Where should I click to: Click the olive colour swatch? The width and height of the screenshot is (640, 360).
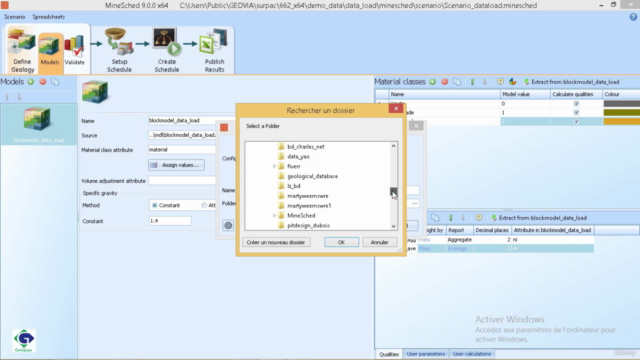[621, 113]
